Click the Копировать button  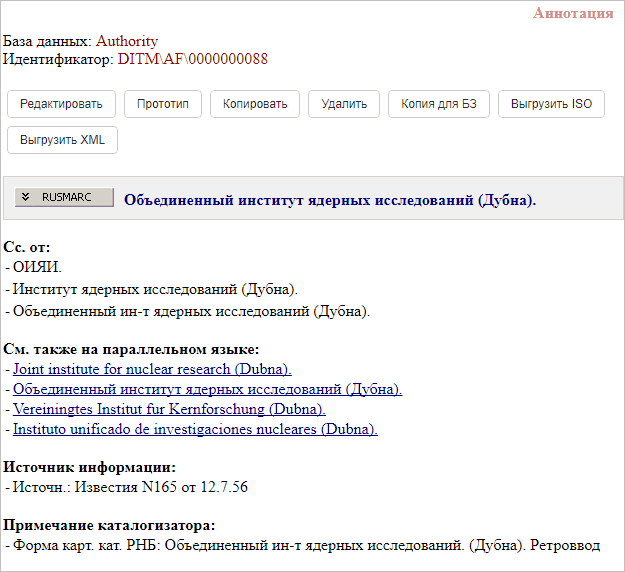[255, 104]
